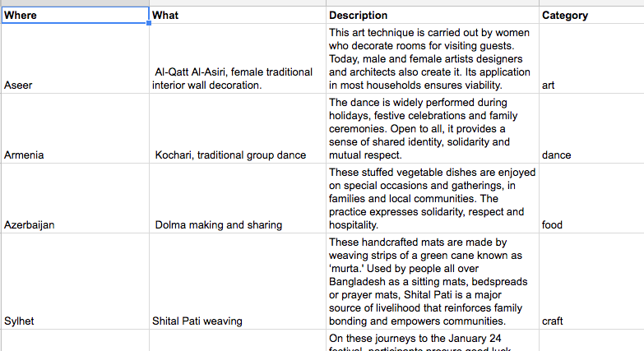Select the 'Aseer' cell
This screenshot has width=644, height=351.
pyautogui.click(x=75, y=59)
